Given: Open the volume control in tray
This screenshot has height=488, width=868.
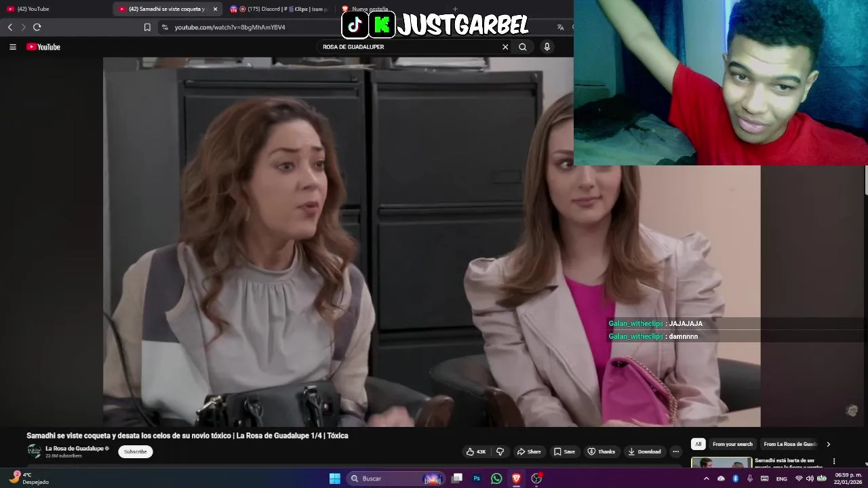Looking at the screenshot, I should coord(810,479).
